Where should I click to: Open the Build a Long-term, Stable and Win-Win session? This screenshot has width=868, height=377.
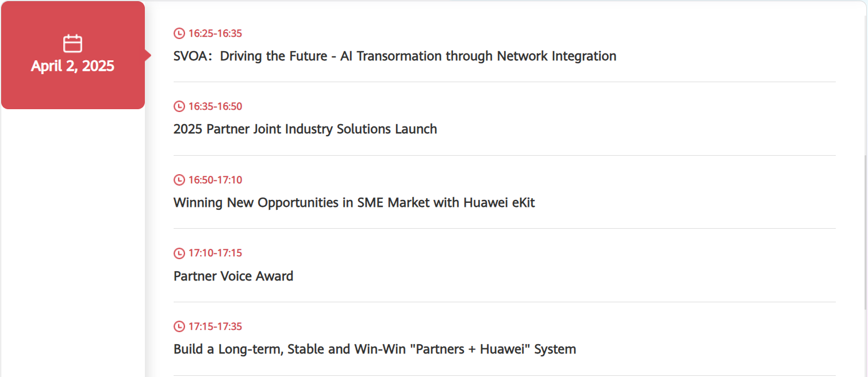[375, 349]
